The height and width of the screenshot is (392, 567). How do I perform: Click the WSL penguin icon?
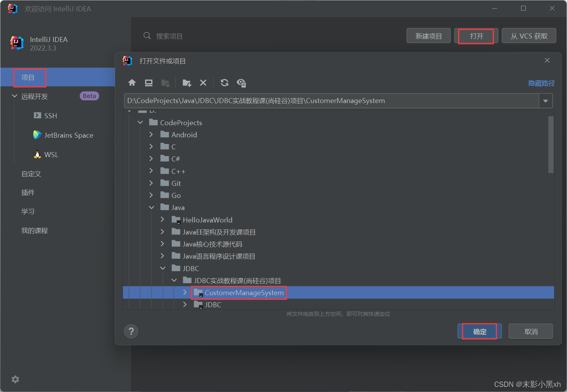(x=37, y=154)
